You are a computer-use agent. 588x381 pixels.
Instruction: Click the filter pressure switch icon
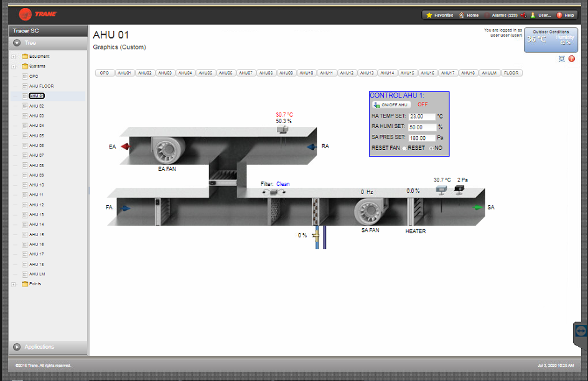pos(274,192)
